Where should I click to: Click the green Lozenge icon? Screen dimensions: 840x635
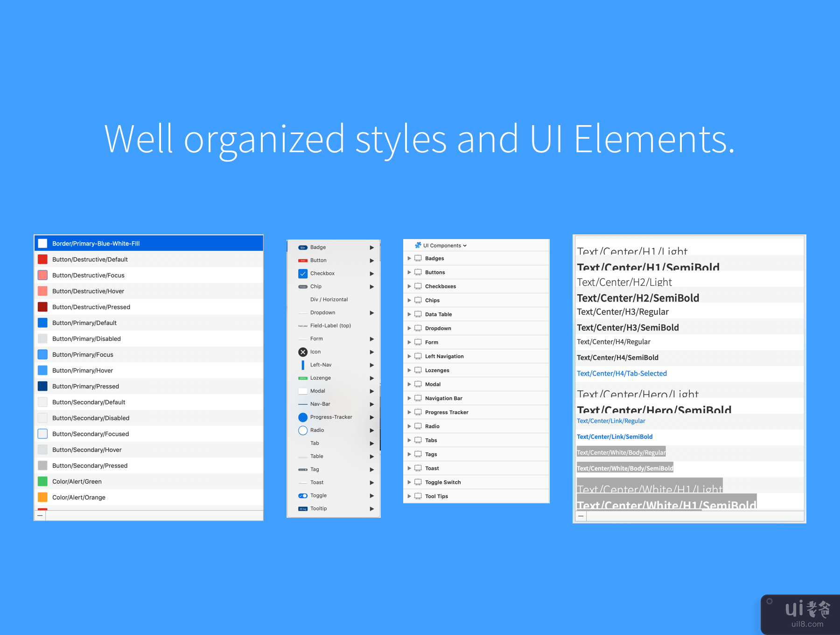(x=302, y=378)
